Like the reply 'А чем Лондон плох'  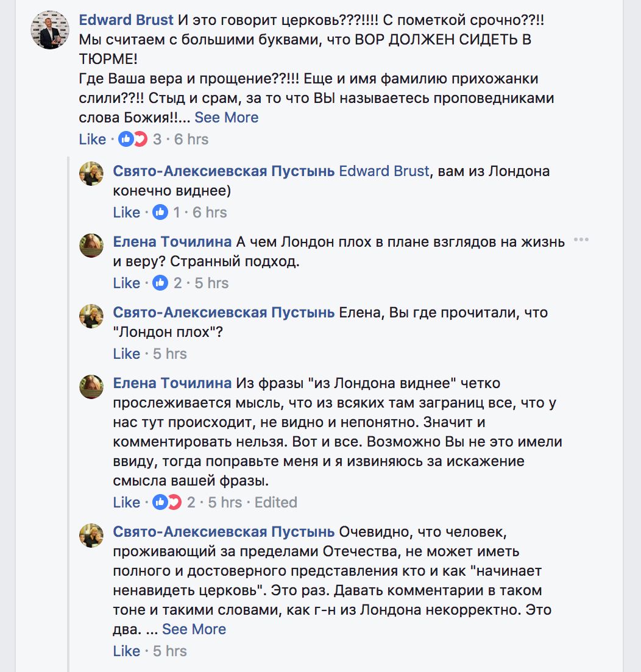[x=126, y=283]
